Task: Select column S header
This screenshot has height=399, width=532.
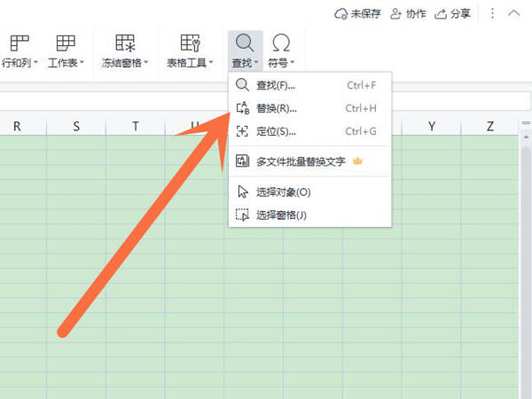Action: (76, 127)
